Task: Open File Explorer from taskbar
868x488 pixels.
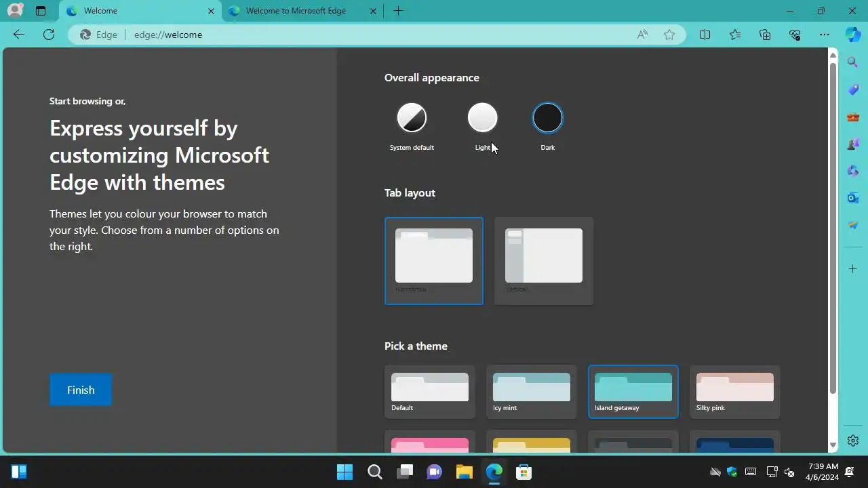Action: [464, 472]
